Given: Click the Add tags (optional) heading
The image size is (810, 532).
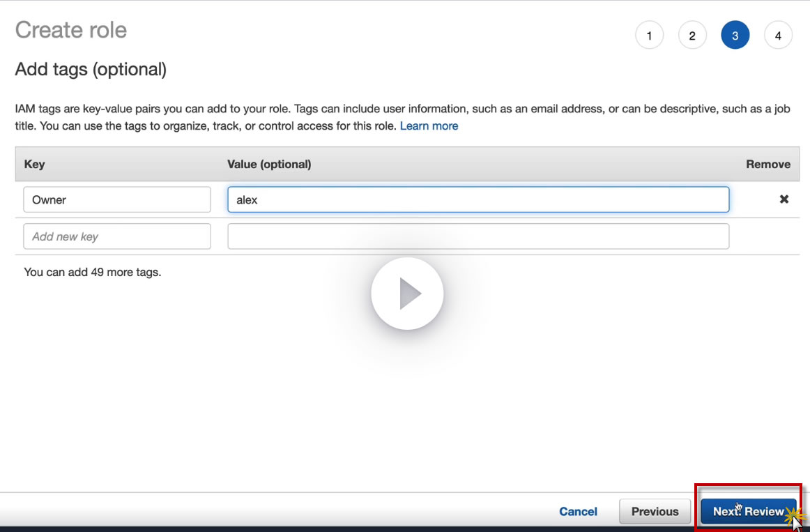Looking at the screenshot, I should [x=91, y=70].
